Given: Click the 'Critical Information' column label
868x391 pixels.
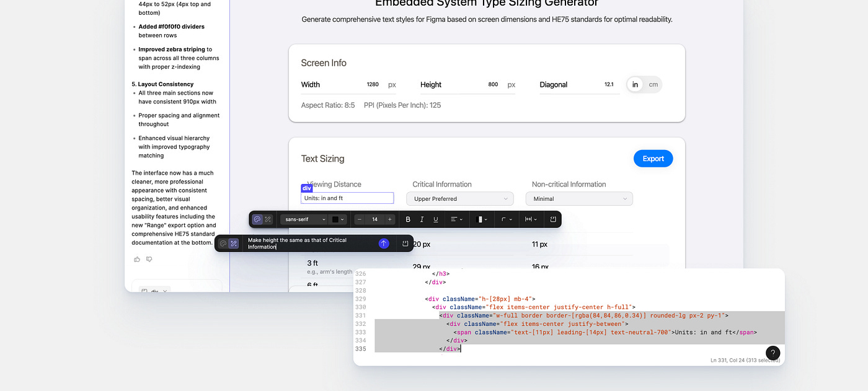Looking at the screenshot, I should (442, 184).
